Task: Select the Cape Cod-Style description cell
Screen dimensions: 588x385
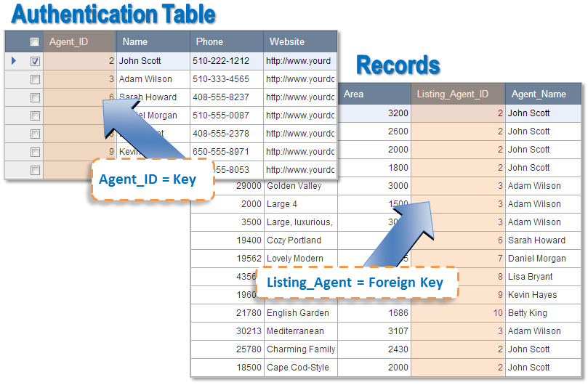Action: coord(301,368)
